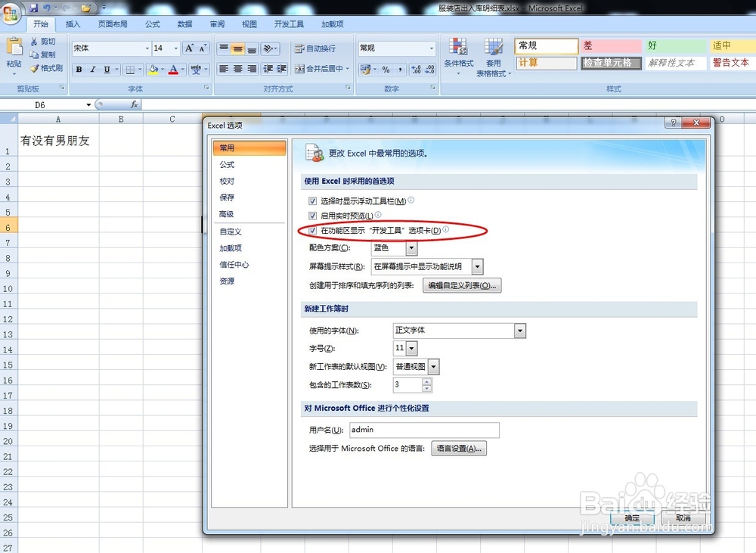Align text to bottom
Image resolution: width=756 pixels, height=553 pixels.
pos(252,48)
